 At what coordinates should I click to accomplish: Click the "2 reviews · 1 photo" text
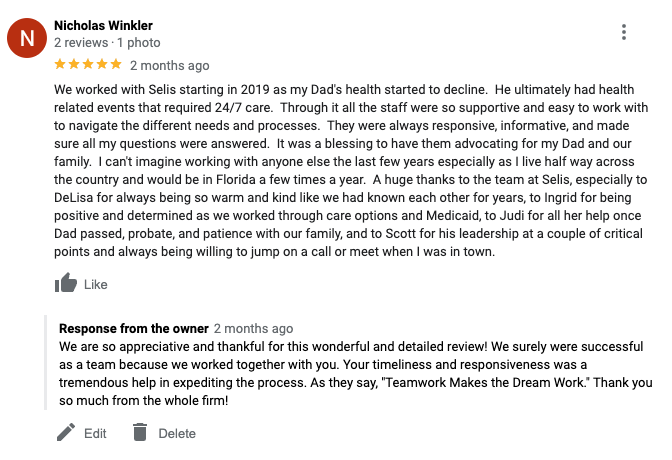107,43
